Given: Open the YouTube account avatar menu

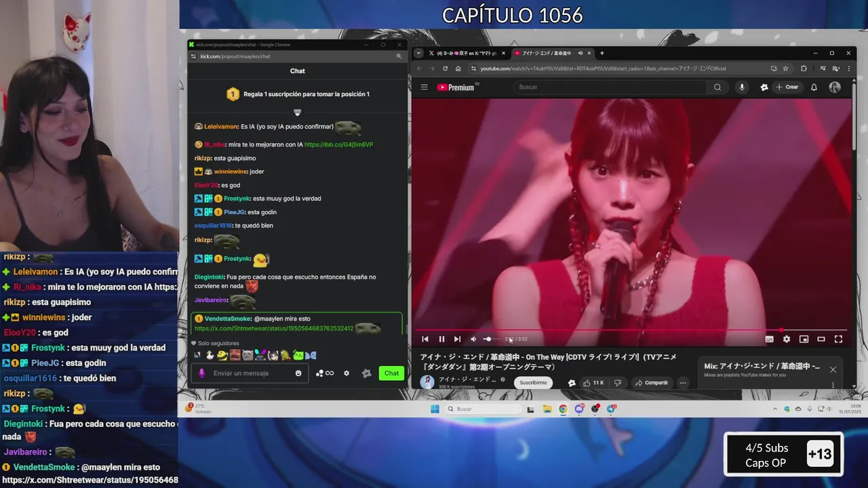Looking at the screenshot, I should (835, 87).
